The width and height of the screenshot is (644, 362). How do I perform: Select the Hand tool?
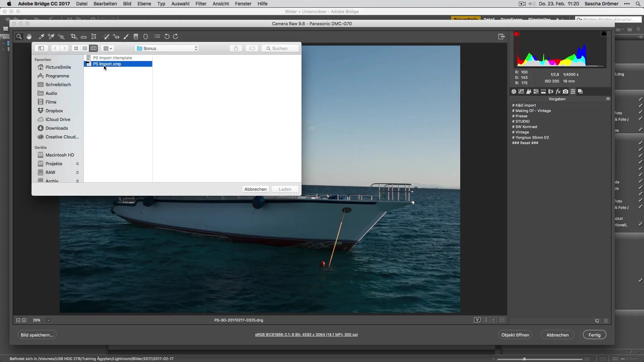(29, 37)
